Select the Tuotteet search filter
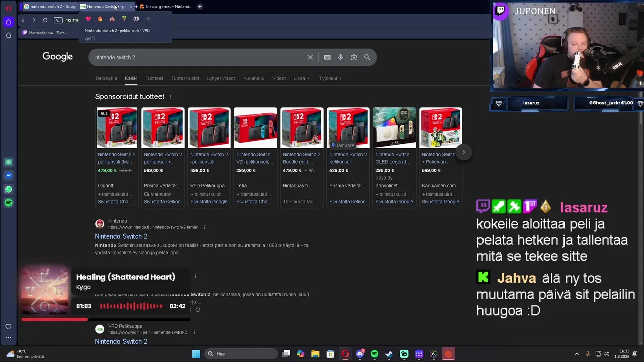Viewport: 644px width, 362px height. point(154,78)
